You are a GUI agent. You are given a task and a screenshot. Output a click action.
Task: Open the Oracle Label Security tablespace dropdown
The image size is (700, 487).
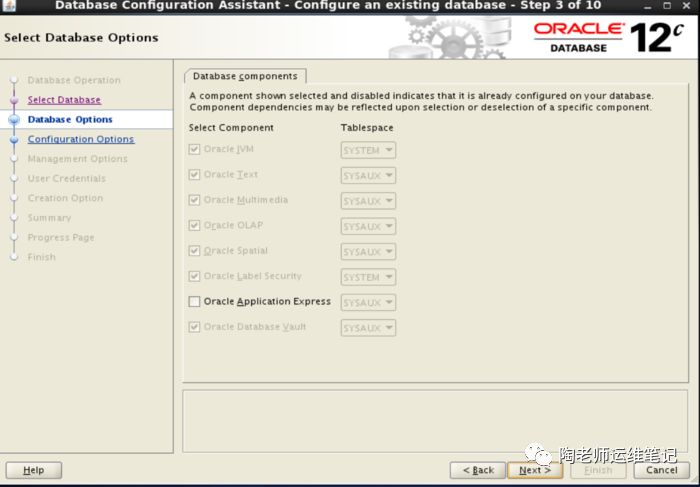coord(368,277)
